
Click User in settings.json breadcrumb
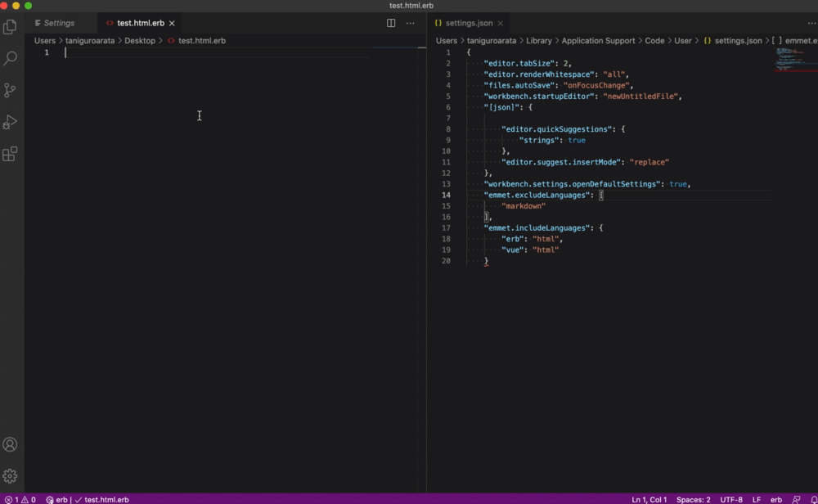point(683,40)
